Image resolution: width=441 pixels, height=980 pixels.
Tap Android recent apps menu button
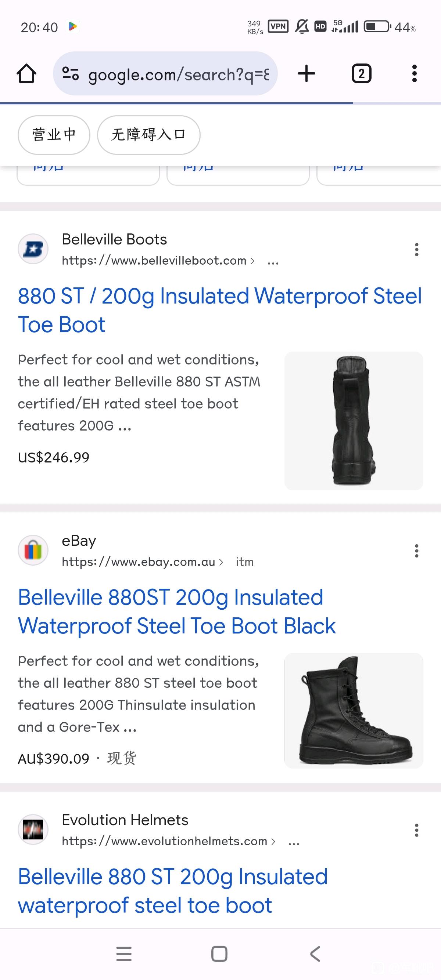coord(124,954)
